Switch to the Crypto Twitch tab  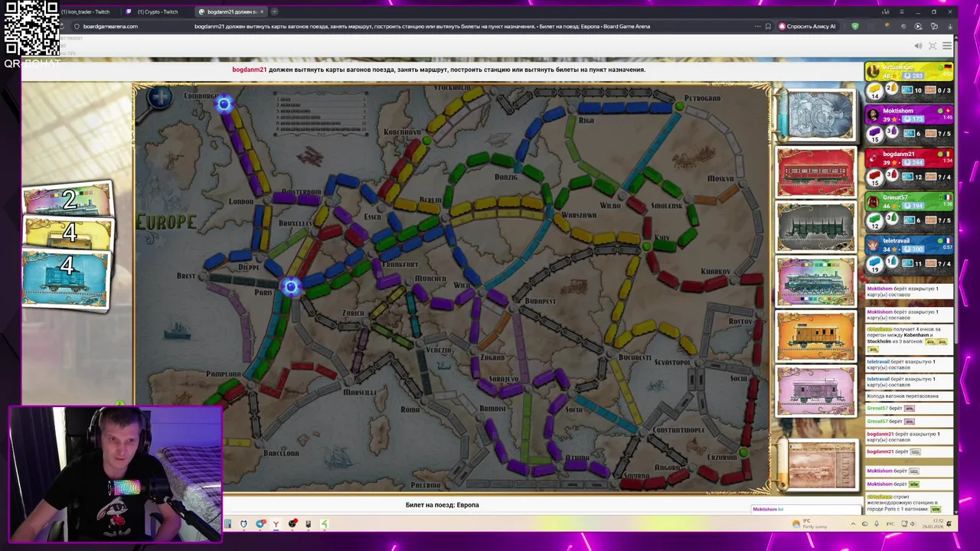[x=157, y=11]
